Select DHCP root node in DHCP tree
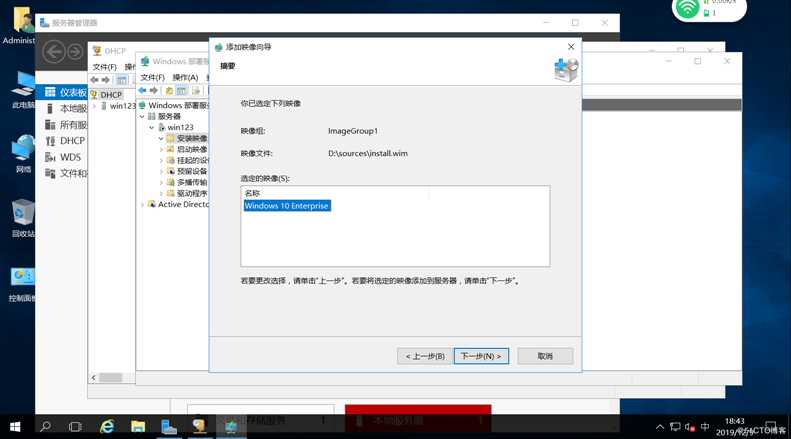The height and width of the screenshot is (439, 791). [x=111, y=94]
